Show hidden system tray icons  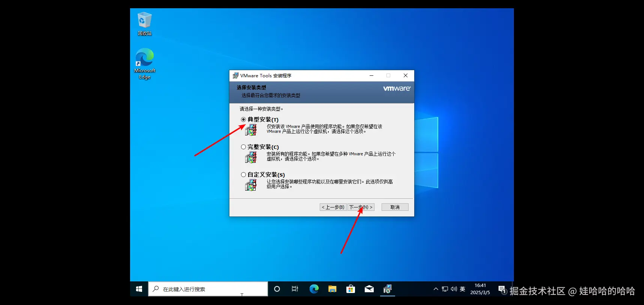click(x=436, y=289)
